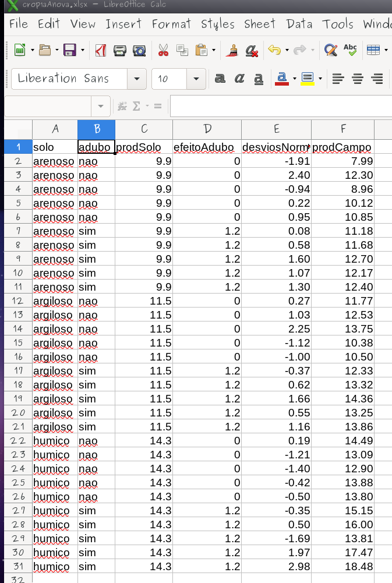Click the Cut scissors icon
Viewport: 392px width, 583px height.
[163, 51]
